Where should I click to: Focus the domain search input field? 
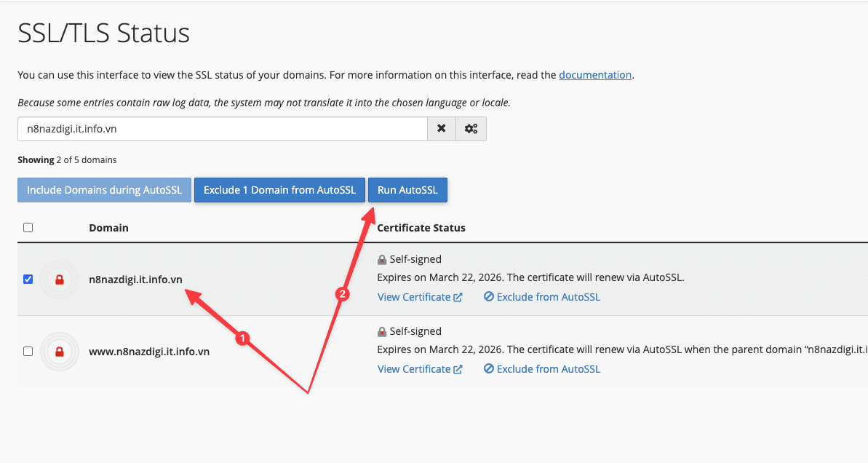click(x=222, y=129)
